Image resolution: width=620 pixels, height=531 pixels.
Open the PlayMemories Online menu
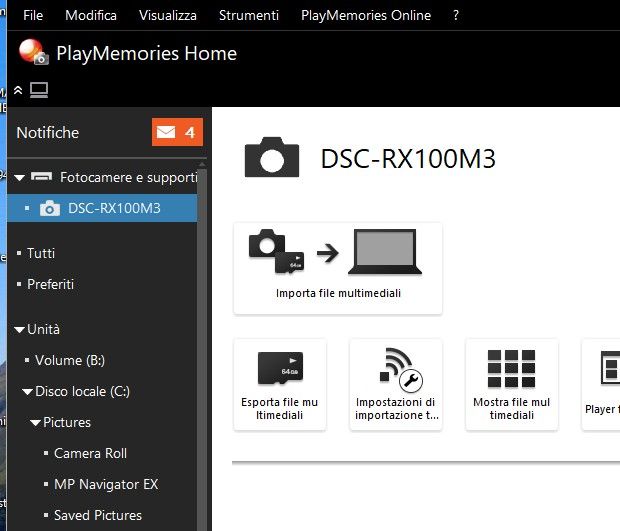(x=366, y=15)
